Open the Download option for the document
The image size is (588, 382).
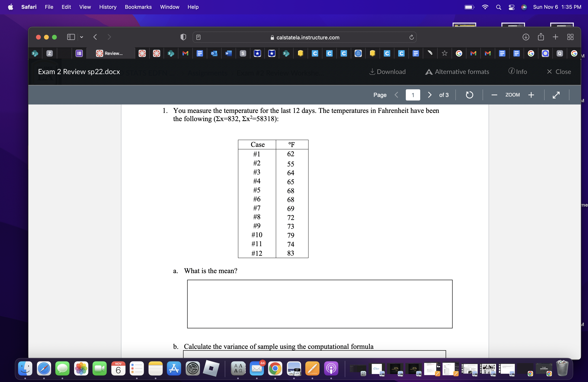pos(387,72)
